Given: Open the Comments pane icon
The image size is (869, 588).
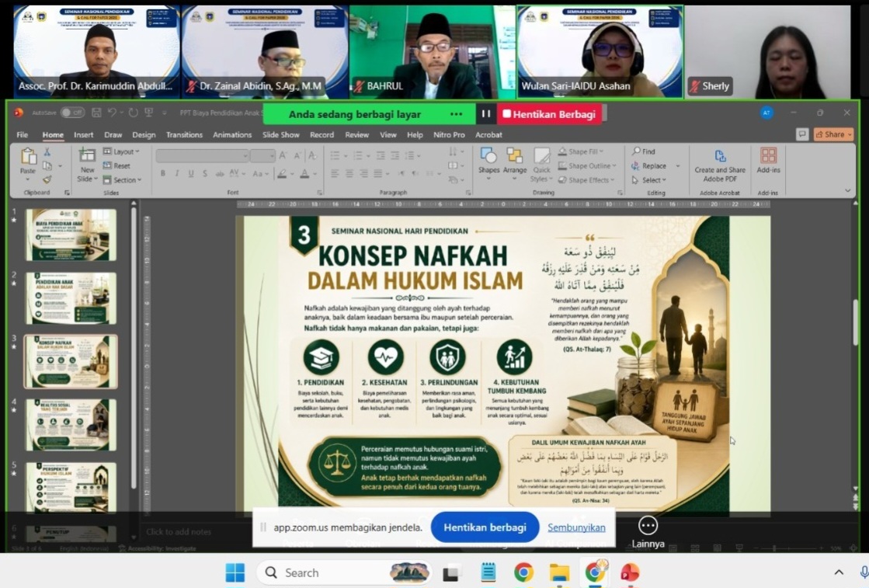Looking at the screenshot, I should (802, 134).
